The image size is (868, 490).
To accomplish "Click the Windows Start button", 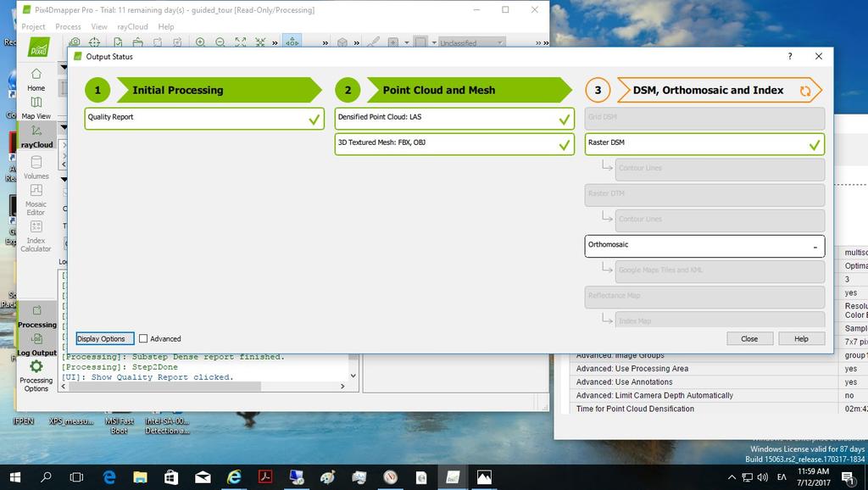I will [x=15, y=477].
